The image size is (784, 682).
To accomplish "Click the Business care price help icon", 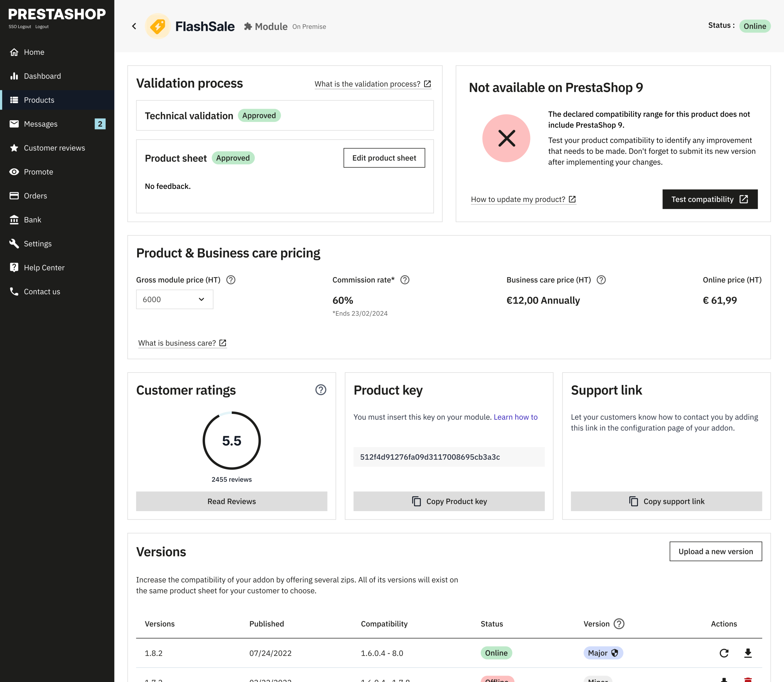I will (601, 280).
